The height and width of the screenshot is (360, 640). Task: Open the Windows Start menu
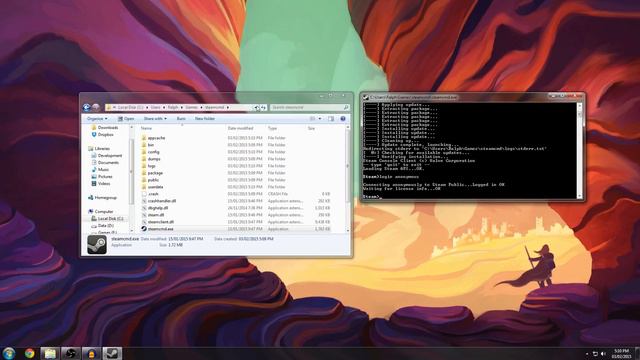tap(9, 353)
